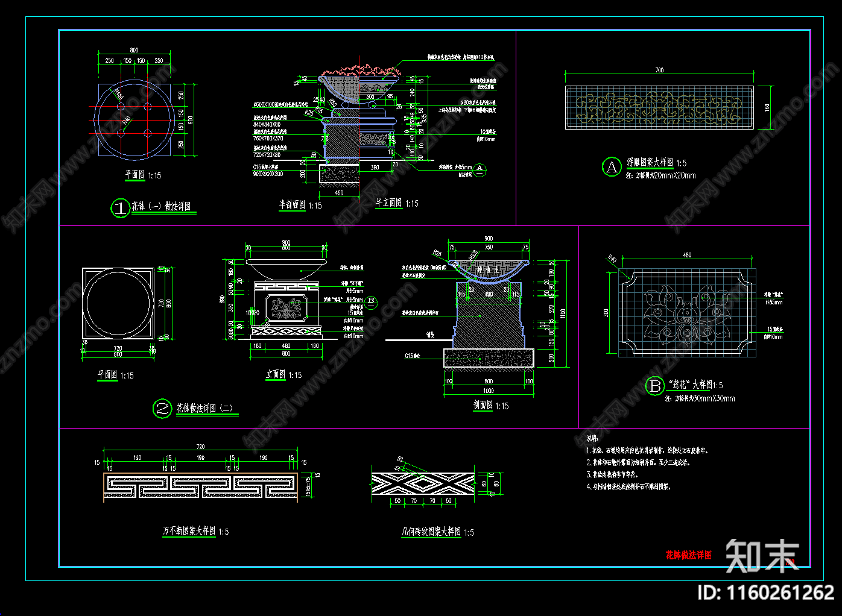This screenshot has width=842, height=616.
Task: Click the '700' dimension above relief pattern
Action: point(659,71)
